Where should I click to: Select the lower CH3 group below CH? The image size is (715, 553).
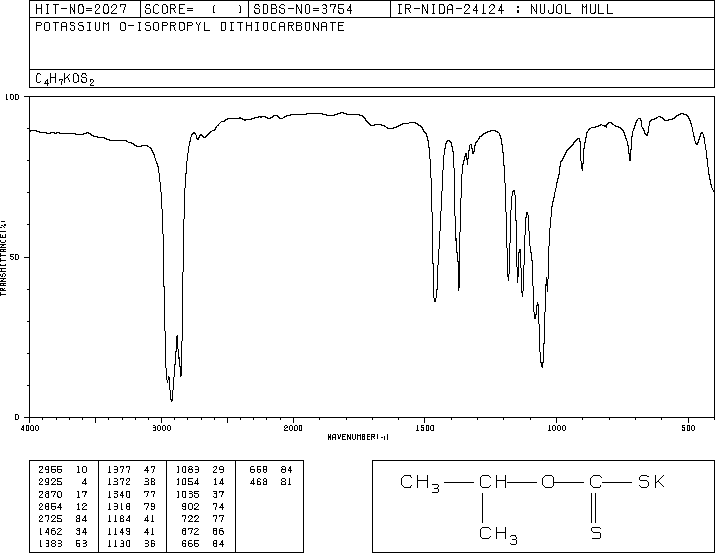tap(498, 535)
